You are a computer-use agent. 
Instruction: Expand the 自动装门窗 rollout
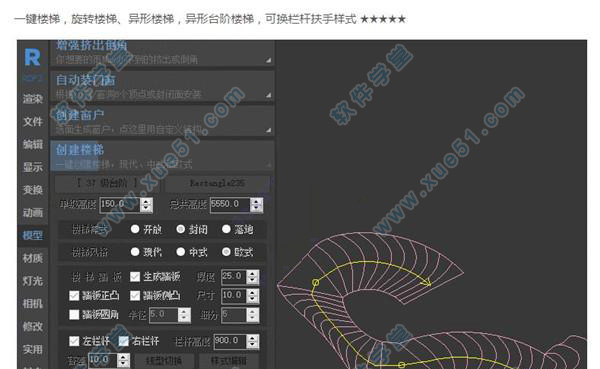[162, 87]
